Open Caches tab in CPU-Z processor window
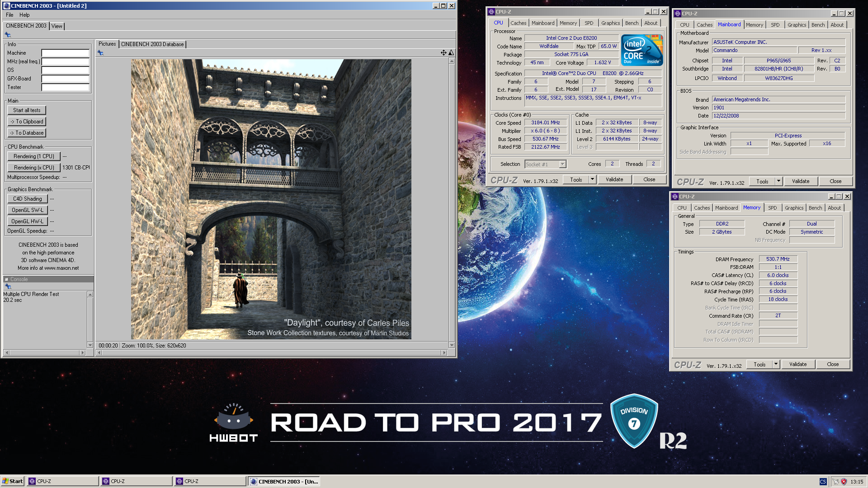 (x=518, y=23)
